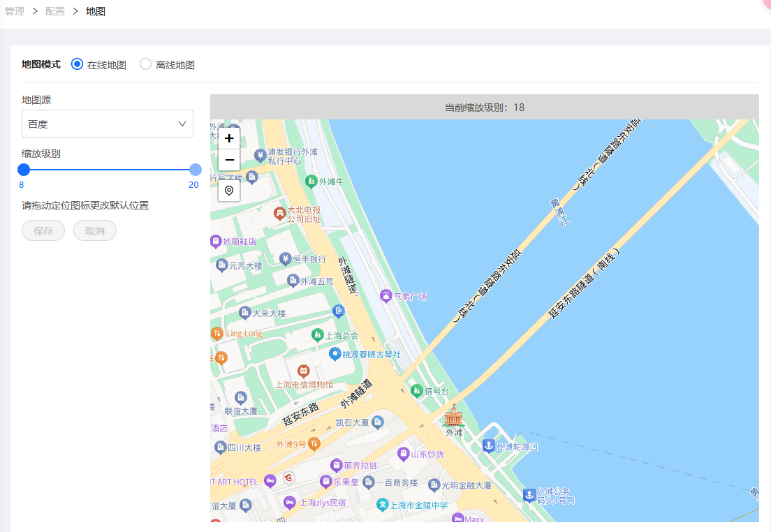The width and height of the screenshot is (771, 532).
Task: Click the 恒丰银行 bank marker
Action: tap(286, 258)
